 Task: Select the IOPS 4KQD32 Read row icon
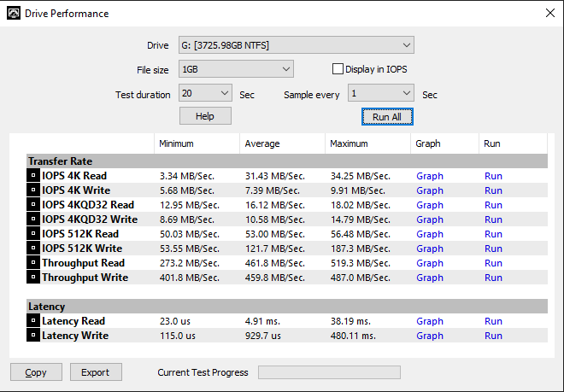pyautogui.click(x=33, y=205)
